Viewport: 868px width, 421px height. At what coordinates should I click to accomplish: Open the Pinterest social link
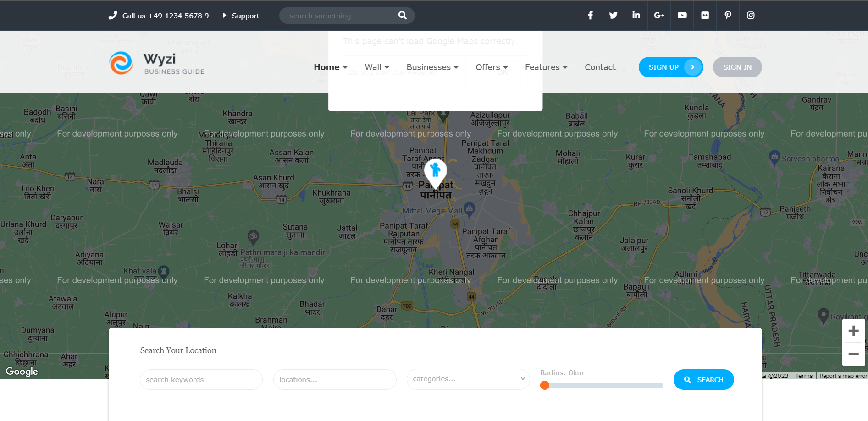[x=728, y=16]
